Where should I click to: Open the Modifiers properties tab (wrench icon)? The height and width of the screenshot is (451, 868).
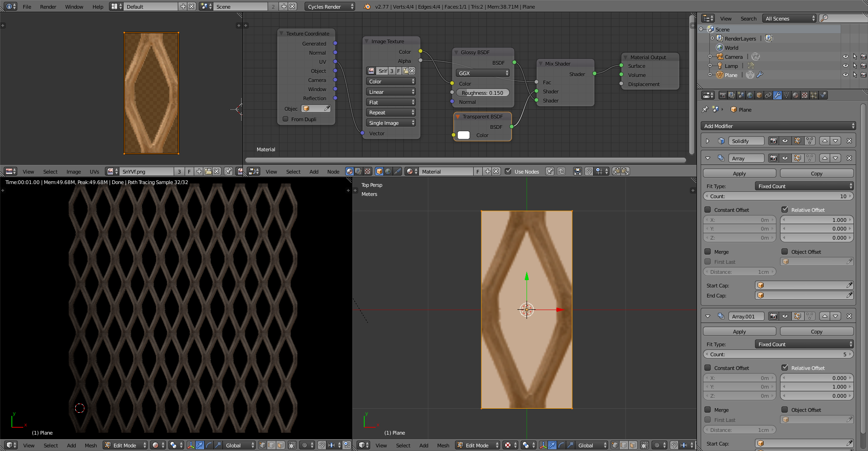pos(777,95)
